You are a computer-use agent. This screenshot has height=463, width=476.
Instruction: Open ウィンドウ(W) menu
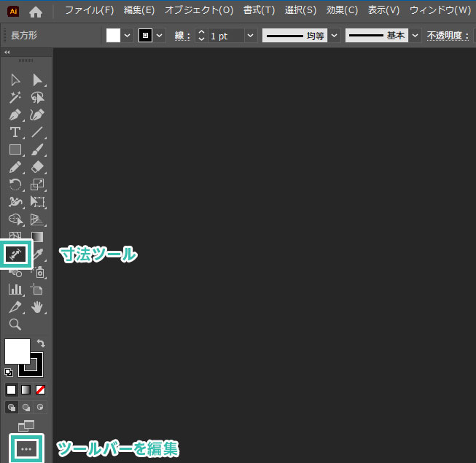coord(440,11)
